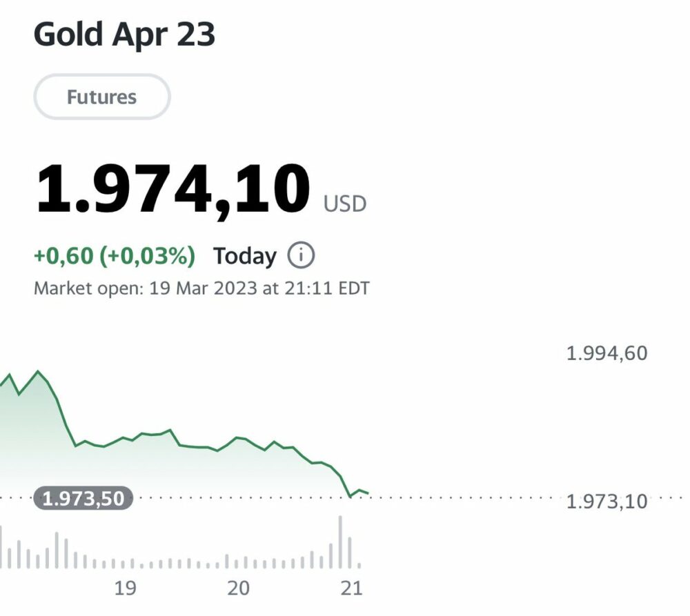The width and height of the screenshot is (690, 616).
Task: Click the chart line's highest peak
Action: (x=37, y=372)
